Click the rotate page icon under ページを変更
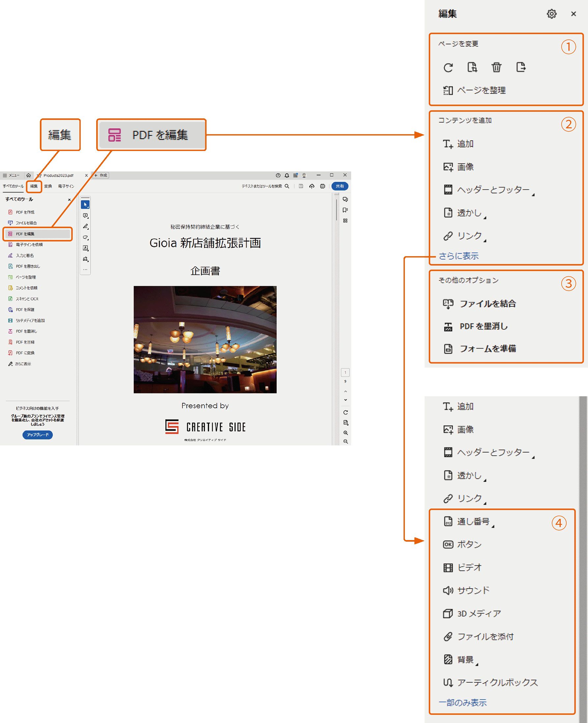The width and height of the screenshot is (588, 723). (x=448, y=68)
